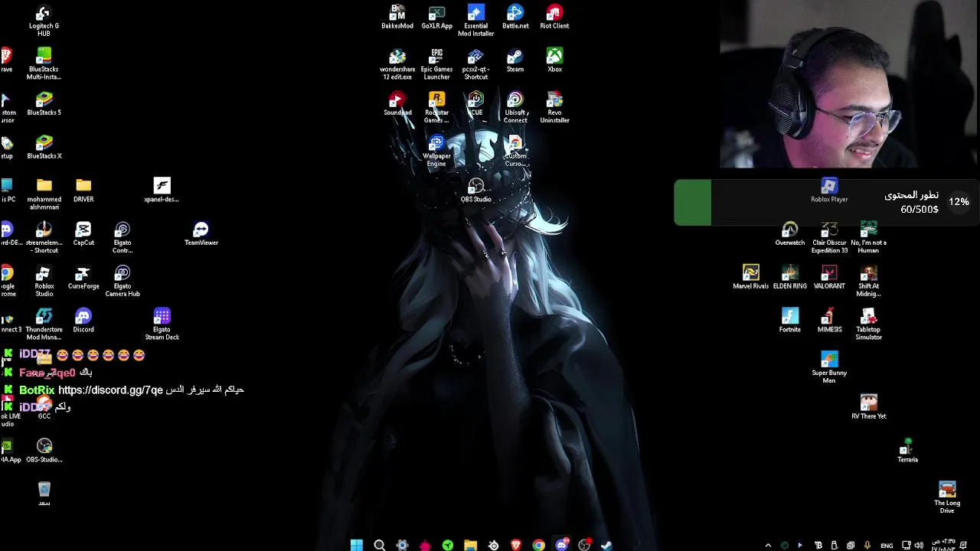
Task: Launch OBS Studio desktop icon
Action: (x=475, y=191)
